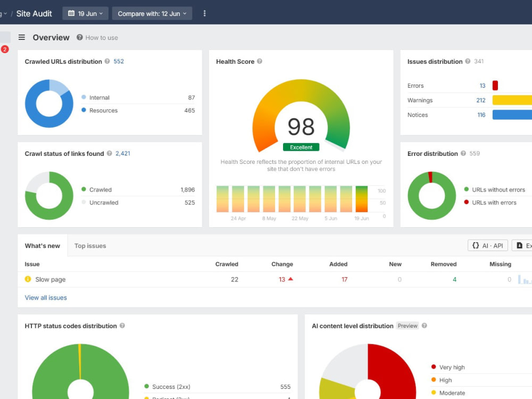Click help icon next to Error distribution

coord(463,153)
